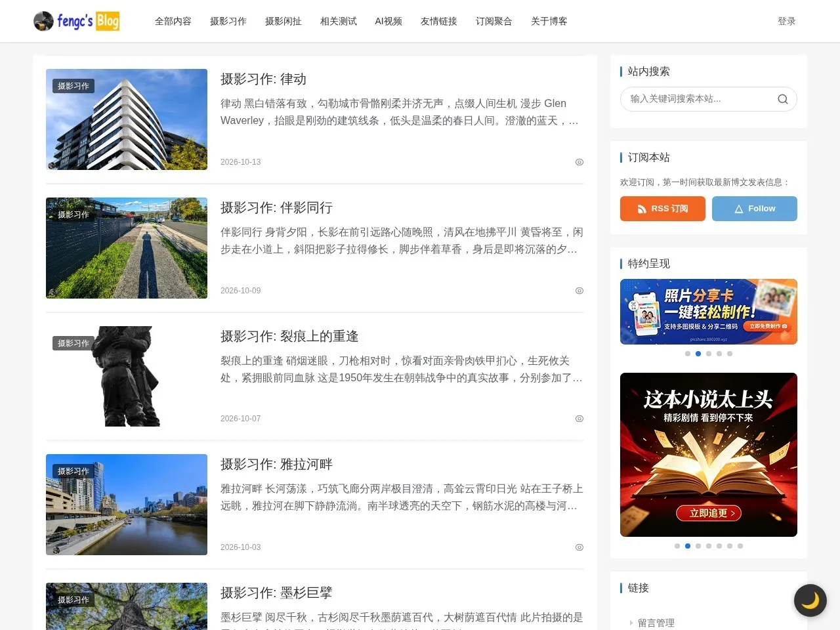Click the 律动 building thumbnail
Screen dimensions: 840x630
[x=127, y=119]
